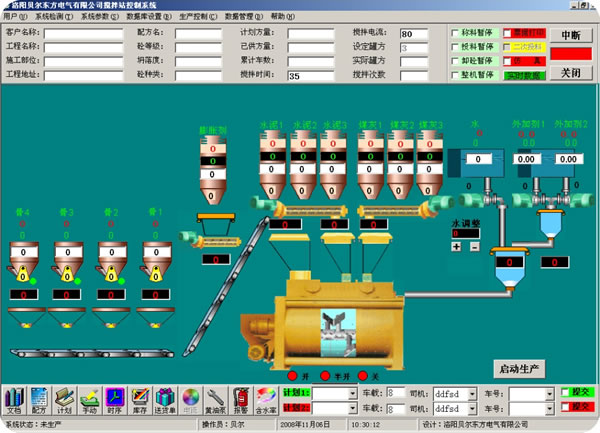Open the 计划 plan toolbar icon
This screenshot has height=433, width=600.
click(x=64, y=400)
